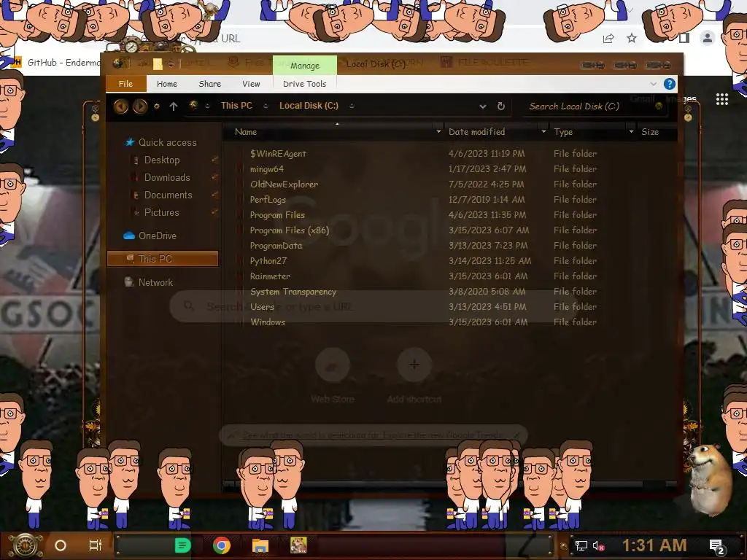This screenshot has width=747, height=560.
Task: Open Name column filter dropdown
Action: pos(438,131)
